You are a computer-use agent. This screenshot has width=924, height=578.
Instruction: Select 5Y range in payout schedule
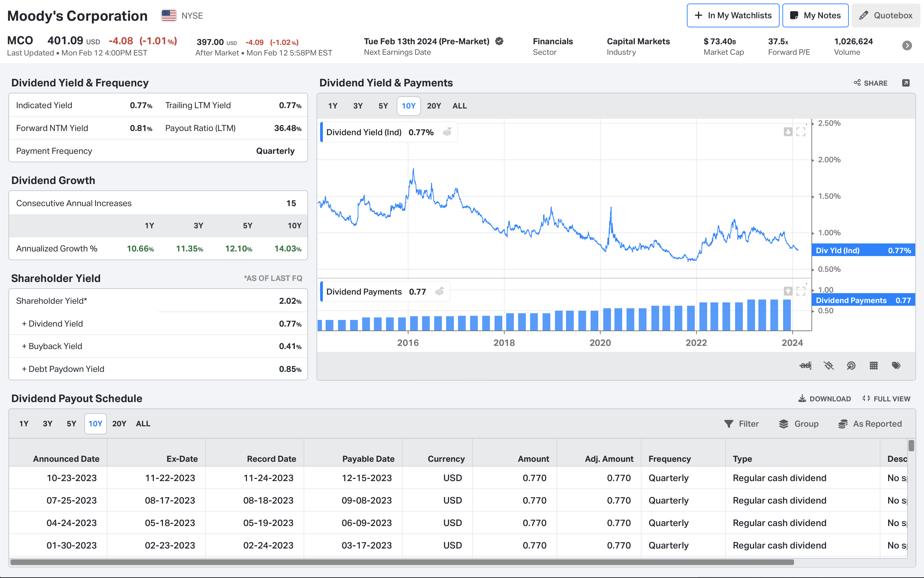pyautogui.click(x=72, y=423)
